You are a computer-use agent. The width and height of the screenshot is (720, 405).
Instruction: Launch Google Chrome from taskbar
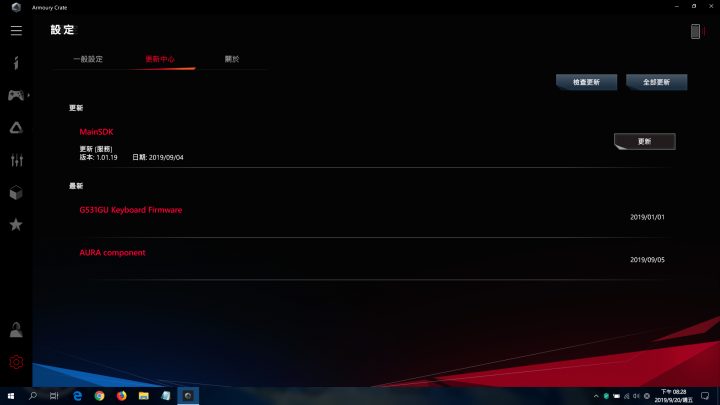pos(100,396)
